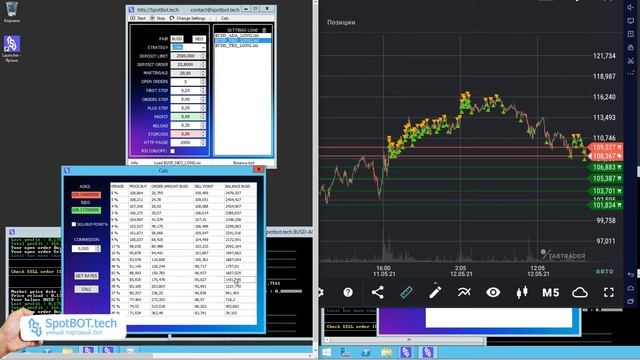
Task: Select BUSD_TRX_LONG.ini in settings list
Action: 242,45
